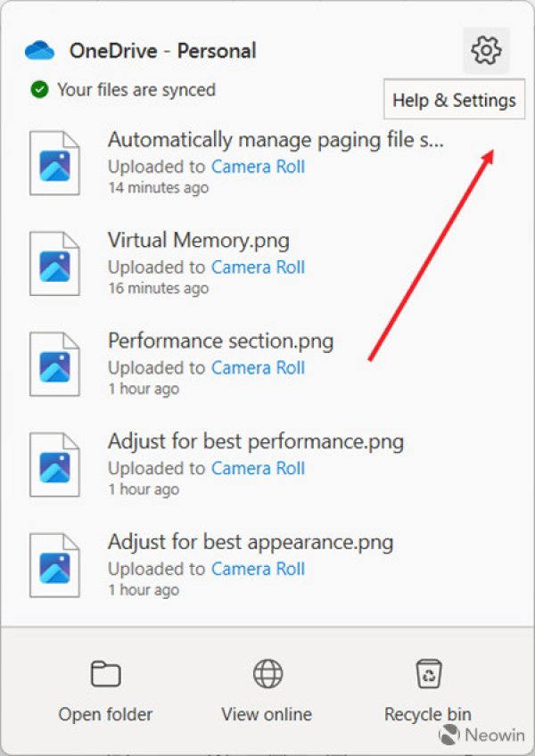
Task: Select the Adjust for best appearance.png filename
Action: [251, 542]
